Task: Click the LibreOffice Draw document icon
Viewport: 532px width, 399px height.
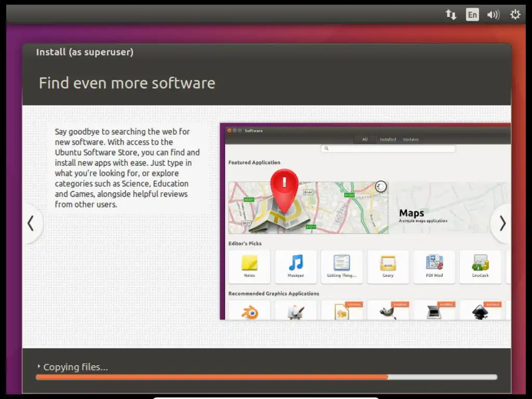Action: (342, 312)
